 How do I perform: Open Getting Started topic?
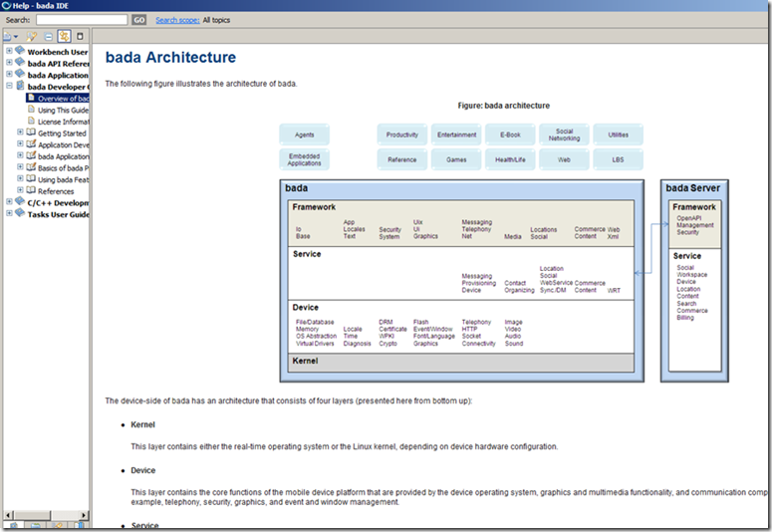(62, 133)
